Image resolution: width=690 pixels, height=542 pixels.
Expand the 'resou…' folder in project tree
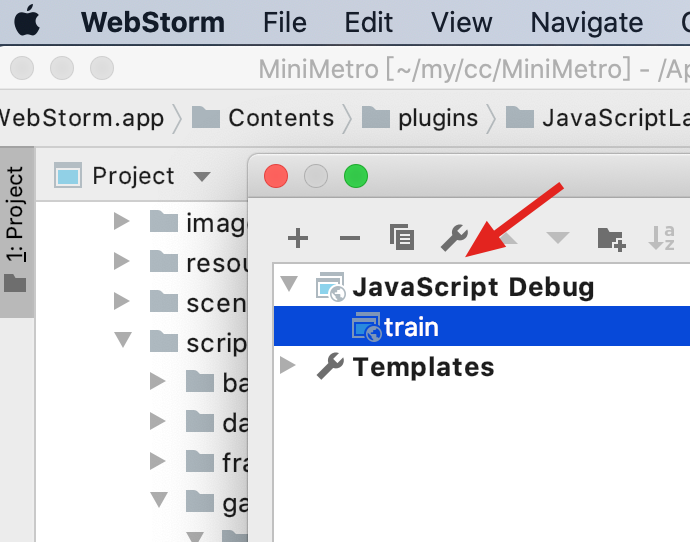coord(123,262)
